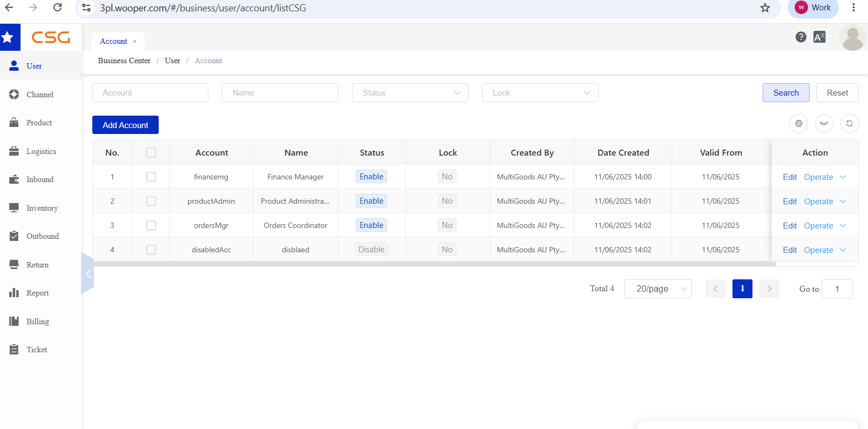Image resolution: width=868 pixels, height=429 pixels.
Task: Open the Status filter dropdown
Action: 410,93
